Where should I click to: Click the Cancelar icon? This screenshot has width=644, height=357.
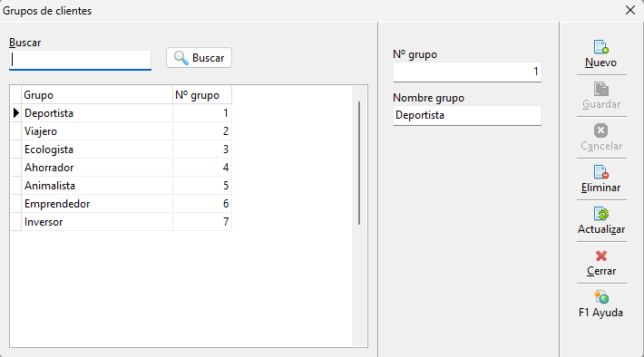600,130
